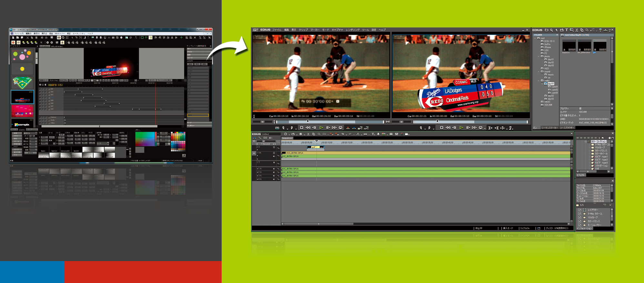Collapse the photo folder in the folder tree
This screenshot has height=283, width=644.
point(539,56)
